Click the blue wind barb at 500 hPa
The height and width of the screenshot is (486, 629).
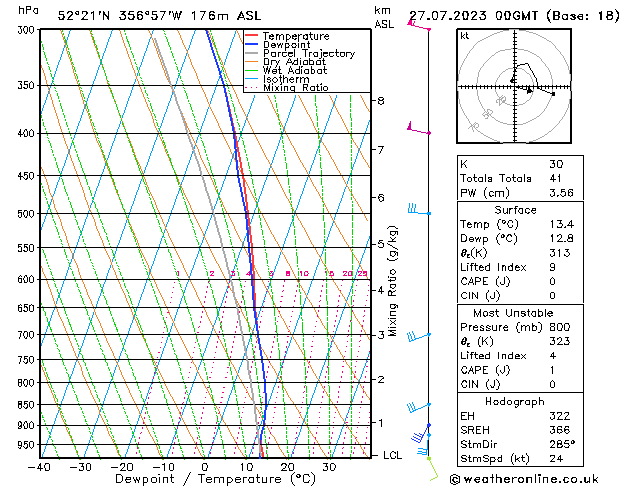[419, 209]
